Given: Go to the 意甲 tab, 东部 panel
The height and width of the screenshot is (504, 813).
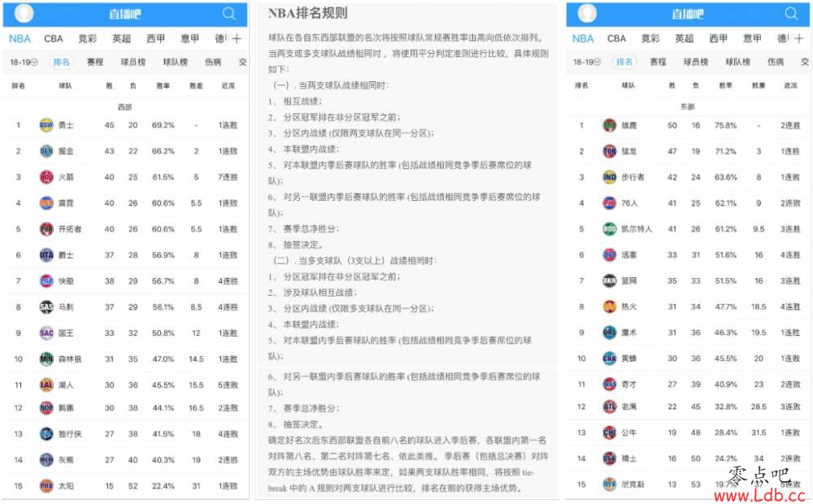Looking at the screenshot, I should 752,38.
